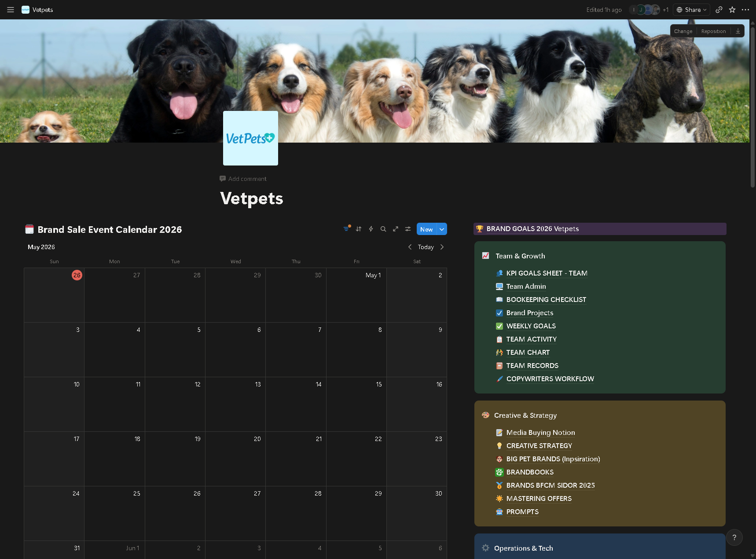
Task: Expand the New button dropdown arrow
Action: tap(442, 229)
